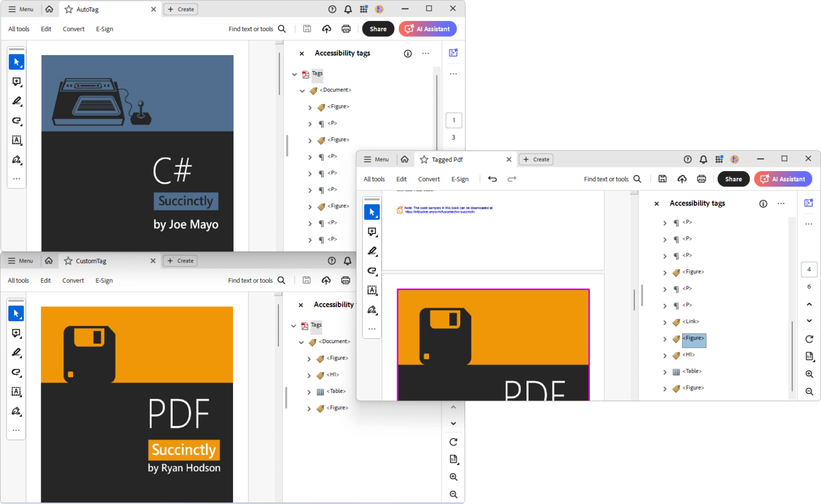
Task: Open the Convert menu in Tagged Pdf window
Action: 429,179
